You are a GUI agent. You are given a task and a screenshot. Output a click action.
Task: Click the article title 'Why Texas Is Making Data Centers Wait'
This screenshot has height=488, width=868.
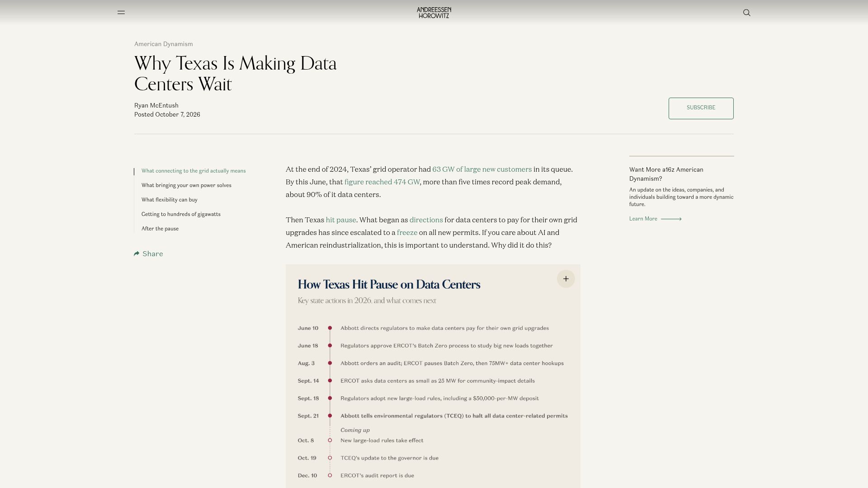pos(236,74)
